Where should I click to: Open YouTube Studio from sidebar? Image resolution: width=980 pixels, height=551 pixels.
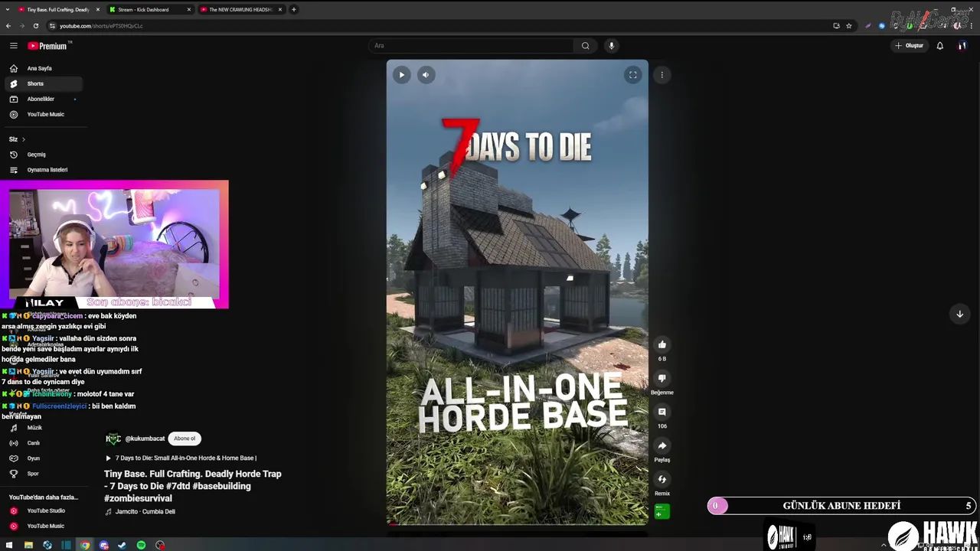tap(44, 510)
